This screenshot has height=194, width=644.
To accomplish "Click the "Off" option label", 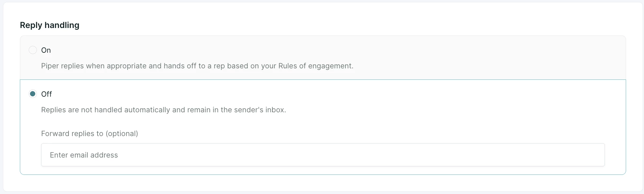I will coord(46,94).
